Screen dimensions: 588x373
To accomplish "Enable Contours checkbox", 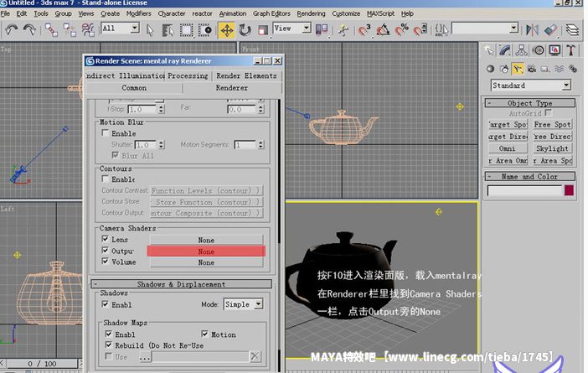I will [x=106, y=179].
